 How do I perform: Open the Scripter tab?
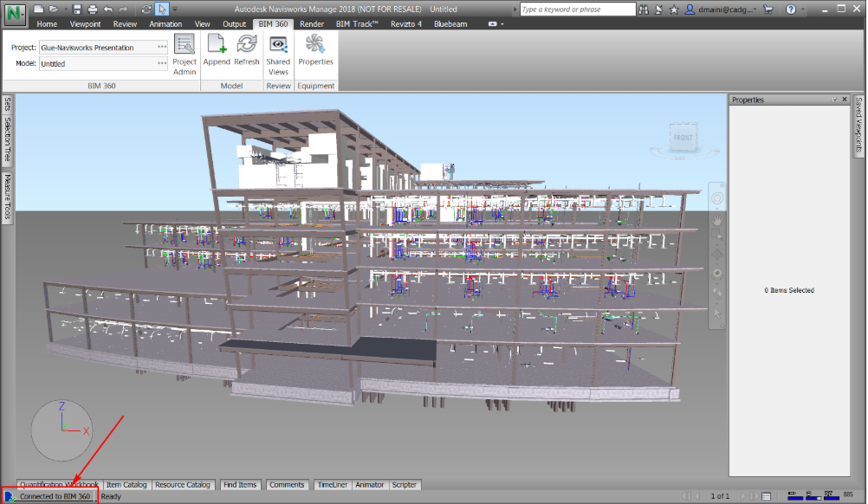click(x=405, y=485)
